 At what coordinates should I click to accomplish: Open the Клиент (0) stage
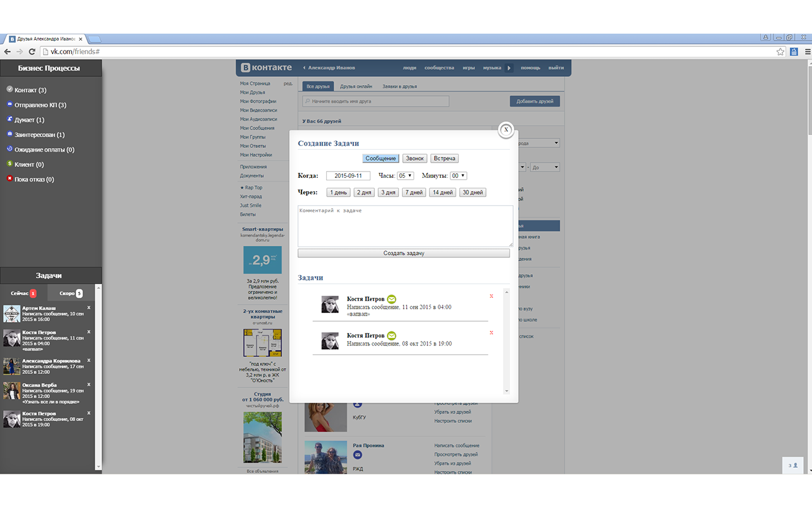(x=29, y=164)
